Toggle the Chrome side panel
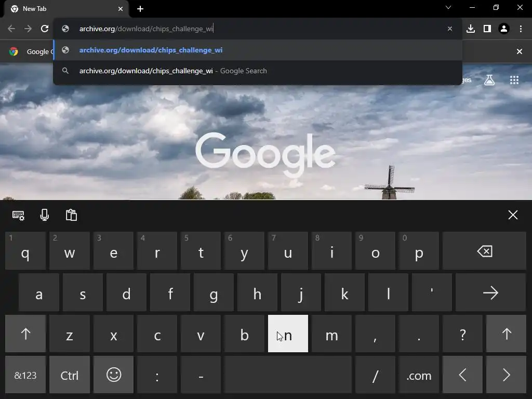The height and width of the screenshot is (399, 532). (x=487, y=29)
